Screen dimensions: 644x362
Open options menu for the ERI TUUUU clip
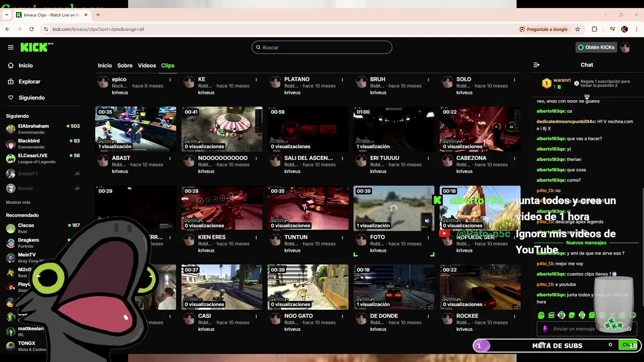pos(428,158)
